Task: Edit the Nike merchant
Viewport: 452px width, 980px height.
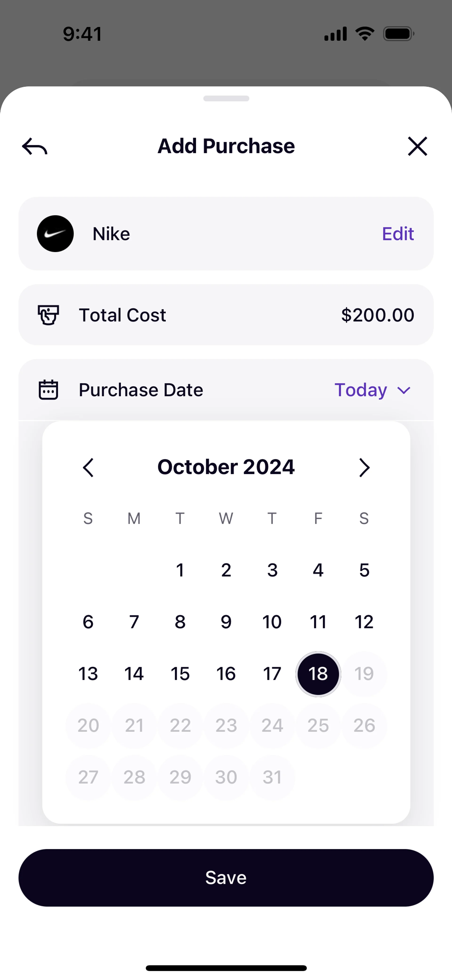Action: pyautogui.click(x=398, y=234)
